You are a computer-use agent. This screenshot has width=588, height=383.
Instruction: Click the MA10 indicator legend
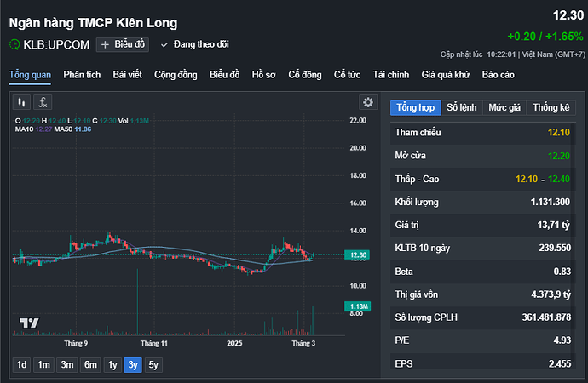click(33, 129)
